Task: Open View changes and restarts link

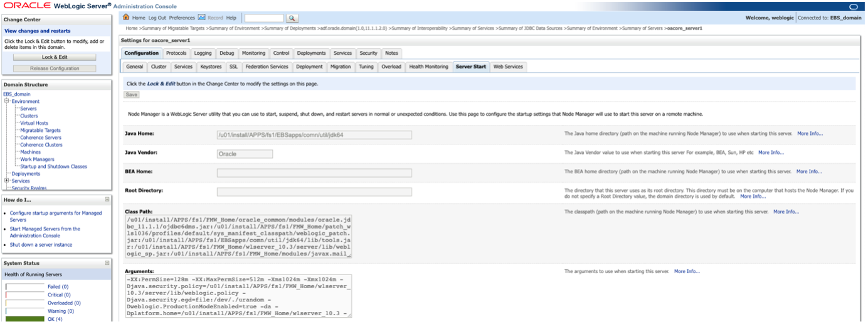Action: click(x=38, y=31)
